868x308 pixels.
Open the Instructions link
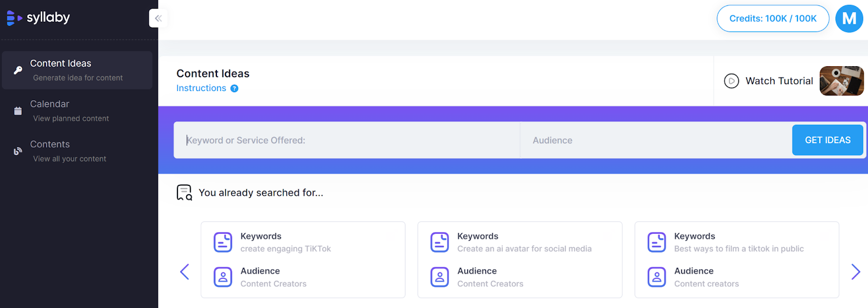201,88
